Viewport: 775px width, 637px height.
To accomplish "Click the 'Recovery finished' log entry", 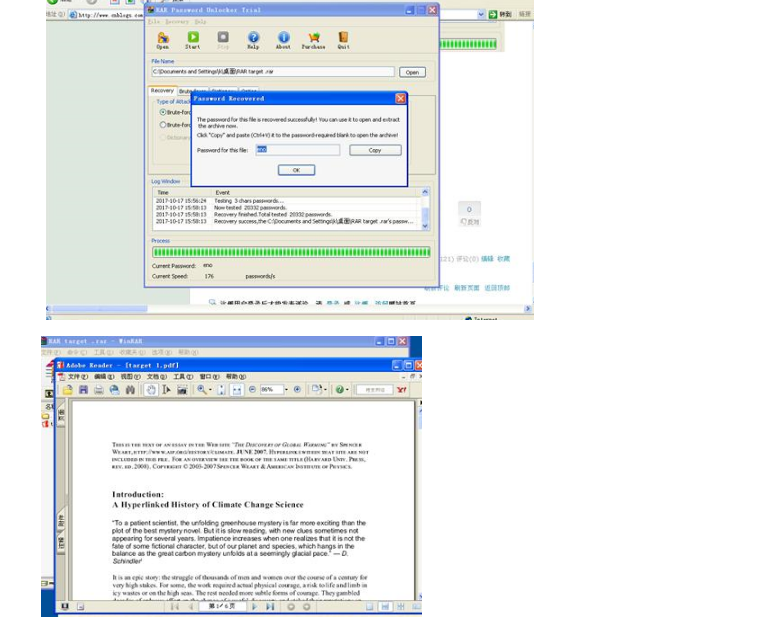I will 273,214.
